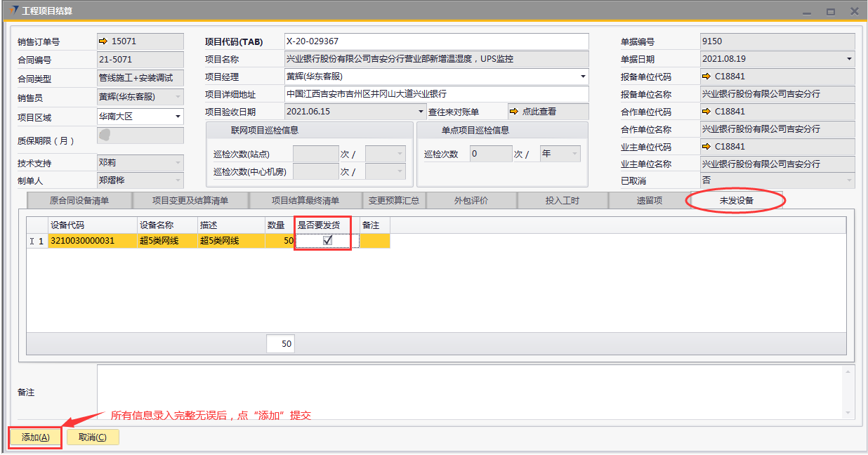This screenshot has width=868, height=455.
Task: Select the 外包评价 tab
Action: 471,201
